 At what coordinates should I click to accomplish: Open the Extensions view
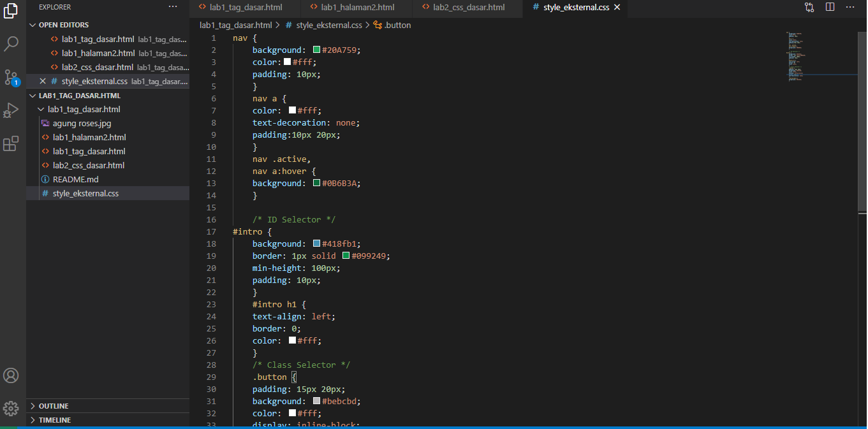(11, 143)
